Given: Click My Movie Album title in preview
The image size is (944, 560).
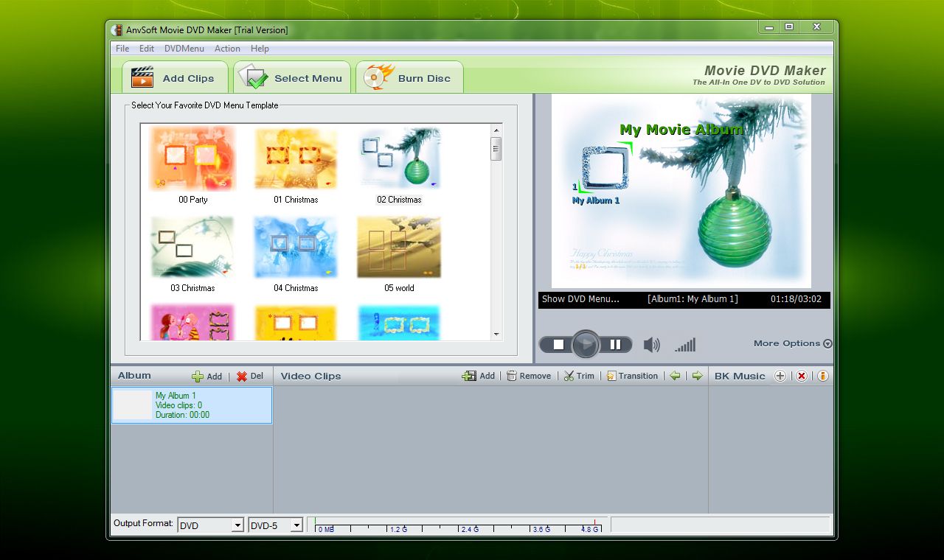Looking at the screenshot, I should [681, 130].
